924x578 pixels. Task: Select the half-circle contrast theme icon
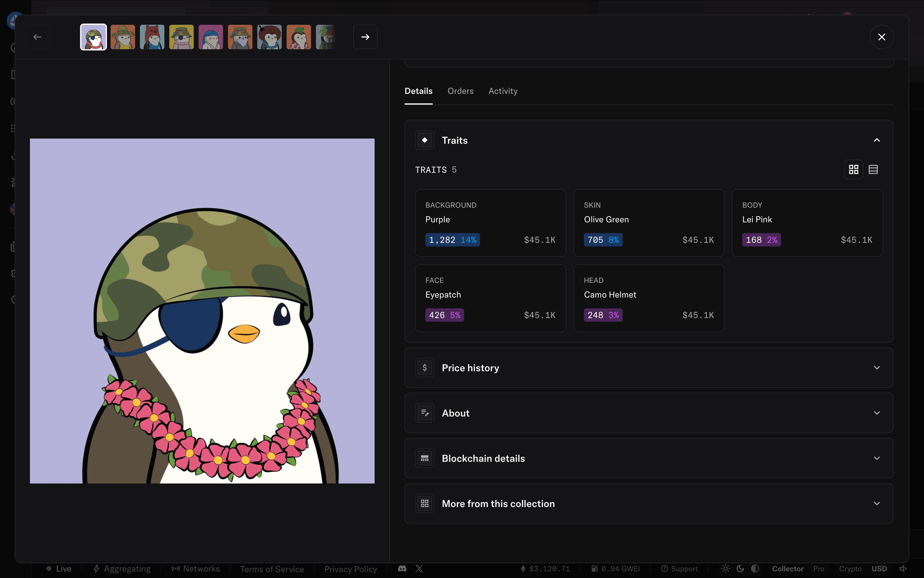coord(755,569)
